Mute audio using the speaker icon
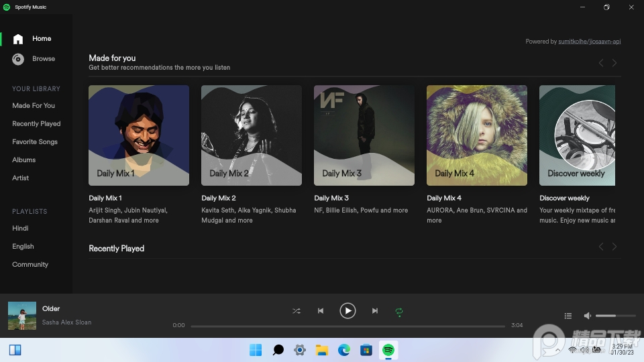644x362 pixels. pos(587,316)
